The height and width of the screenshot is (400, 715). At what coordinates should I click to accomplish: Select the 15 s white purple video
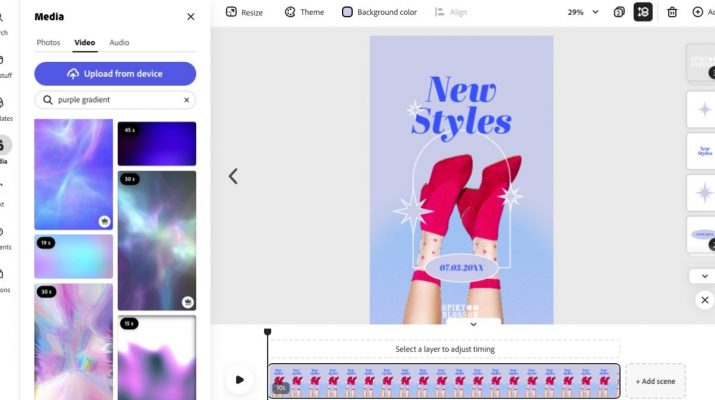point(157,358)
